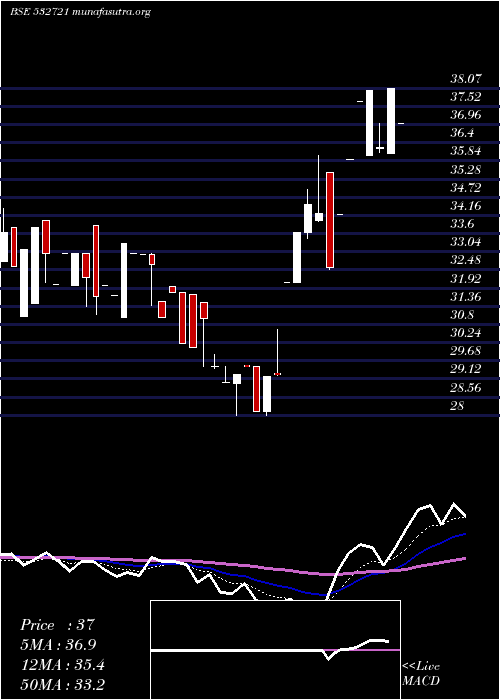
Task: Click the 36.96 price axis label
Action: pos(466,115)
